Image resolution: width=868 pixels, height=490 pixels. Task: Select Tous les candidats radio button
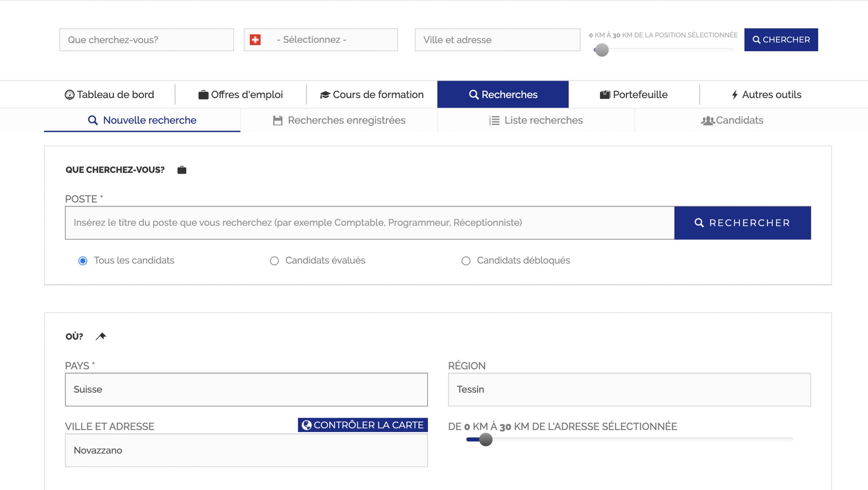pos(83,261)
